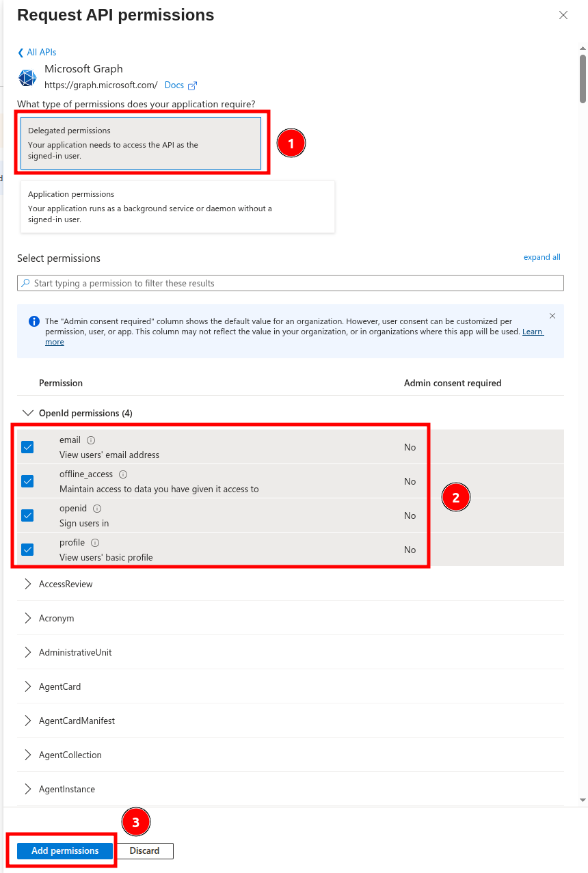Click the expand all link
The image size is (588, 873).
point(542,257)
